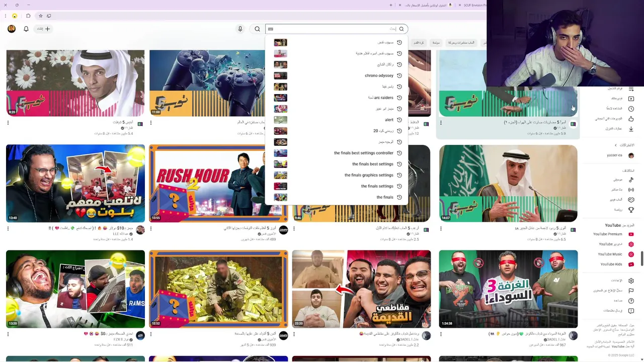The height and width of the screenshot is (362, 644).
Task: Close the 'اشتري اونلاين' browser tab
Action: click(400, 5)
